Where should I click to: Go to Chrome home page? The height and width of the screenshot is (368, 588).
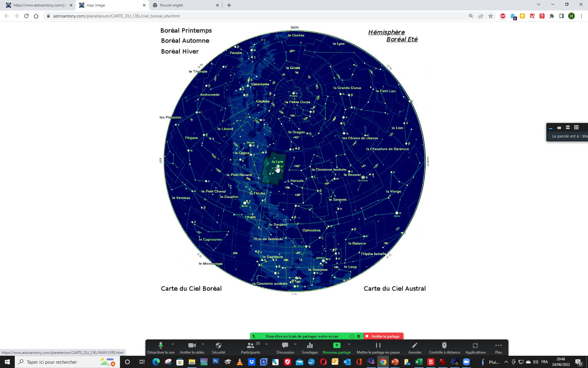coord(36,16)
